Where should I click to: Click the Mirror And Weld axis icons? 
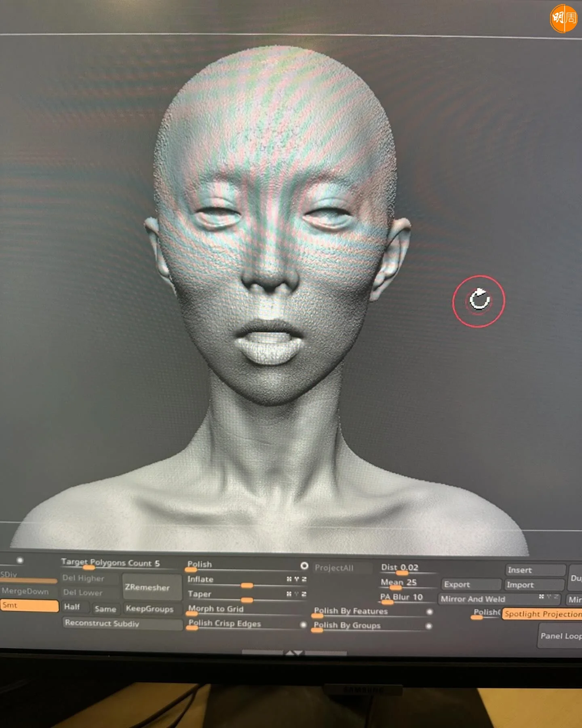(549, 597)
